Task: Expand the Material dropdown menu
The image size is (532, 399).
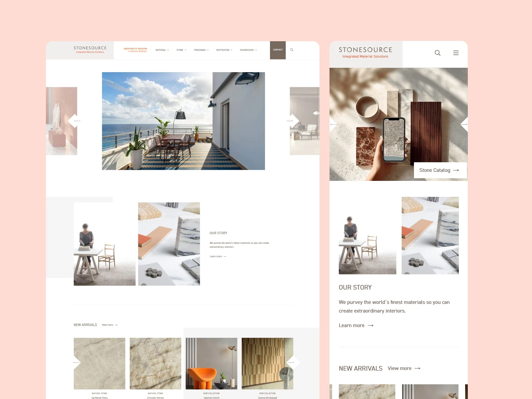Action: point(162,50)
